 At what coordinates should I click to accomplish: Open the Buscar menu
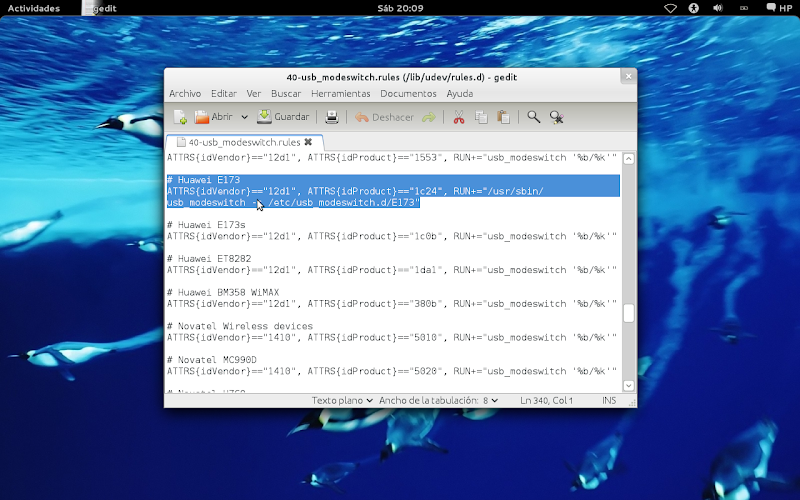point(286,94)
